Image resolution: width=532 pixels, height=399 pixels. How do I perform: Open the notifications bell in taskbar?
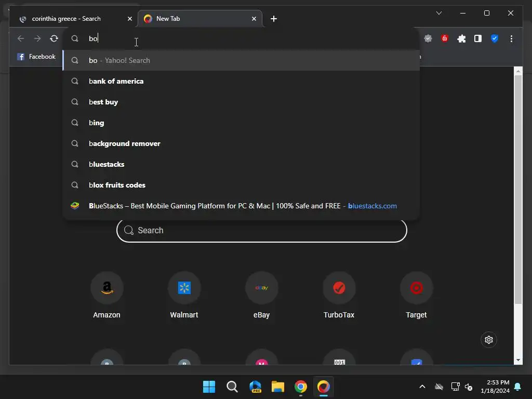[x=518, y=387]
